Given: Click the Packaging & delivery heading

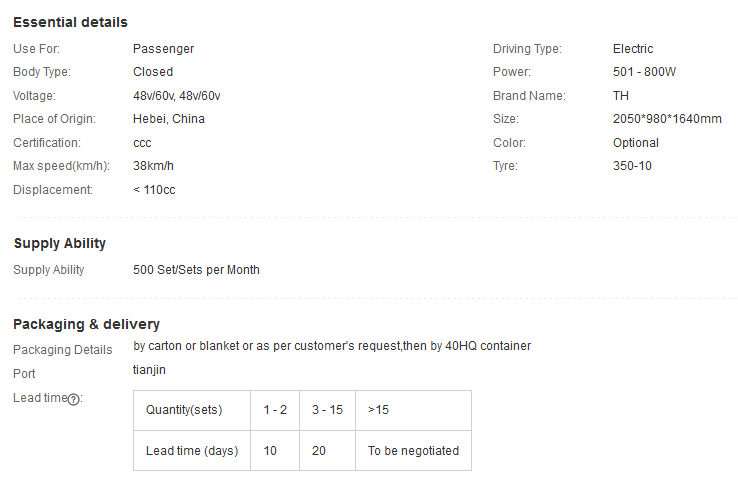Looking at the screenshot, I should 87,324.
